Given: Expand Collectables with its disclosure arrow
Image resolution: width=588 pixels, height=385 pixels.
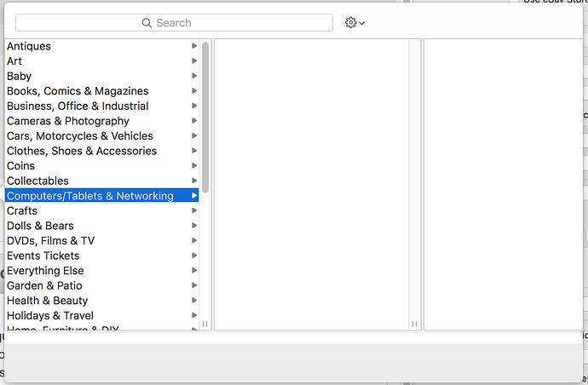Looking at the screenshot, I should (194, 181).
